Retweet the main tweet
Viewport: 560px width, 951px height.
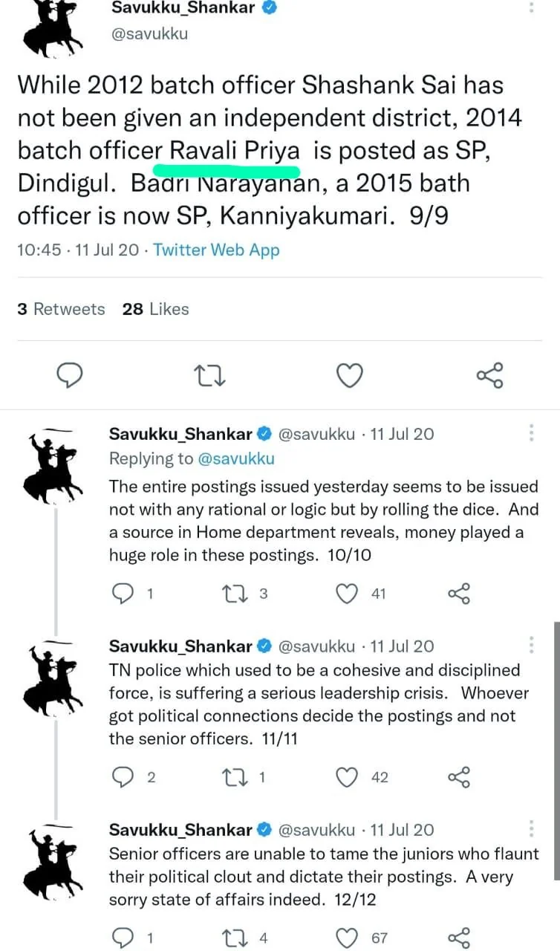click(209, 376)
